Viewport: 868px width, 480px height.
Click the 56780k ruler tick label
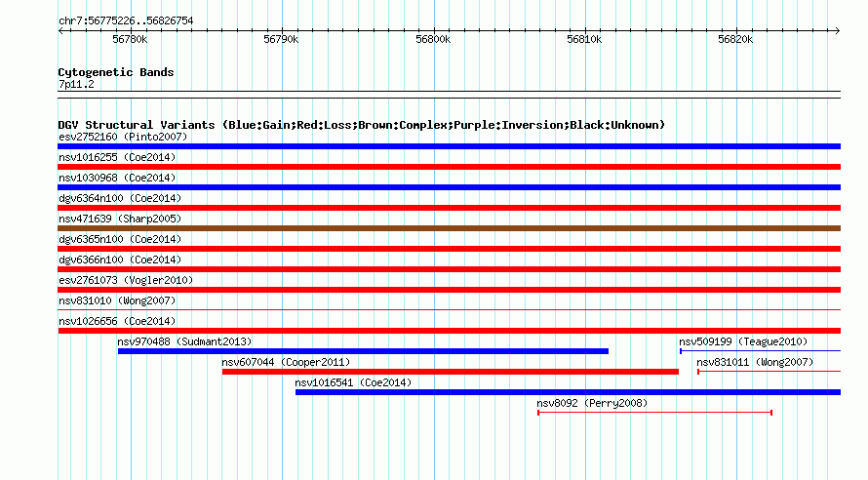point(130,39)
